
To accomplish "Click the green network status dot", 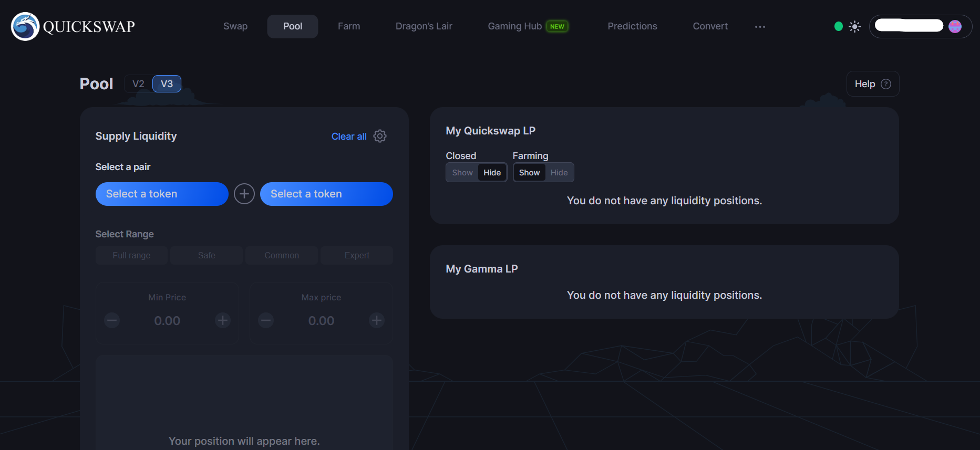I will tap(838, 26).
